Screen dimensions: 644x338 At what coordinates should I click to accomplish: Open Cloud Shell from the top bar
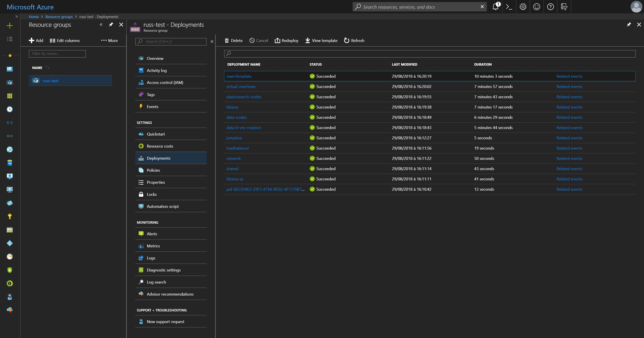coord(509,7)
